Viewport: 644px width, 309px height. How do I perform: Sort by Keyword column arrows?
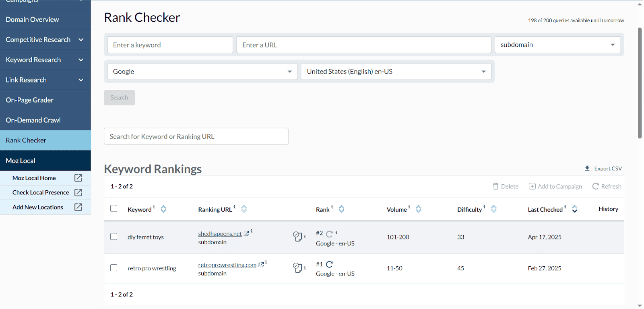click(x=163, y=209)
